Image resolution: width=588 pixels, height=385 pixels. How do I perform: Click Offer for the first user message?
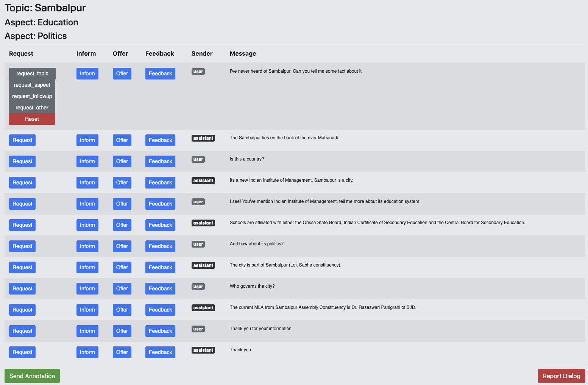[122, 73]
